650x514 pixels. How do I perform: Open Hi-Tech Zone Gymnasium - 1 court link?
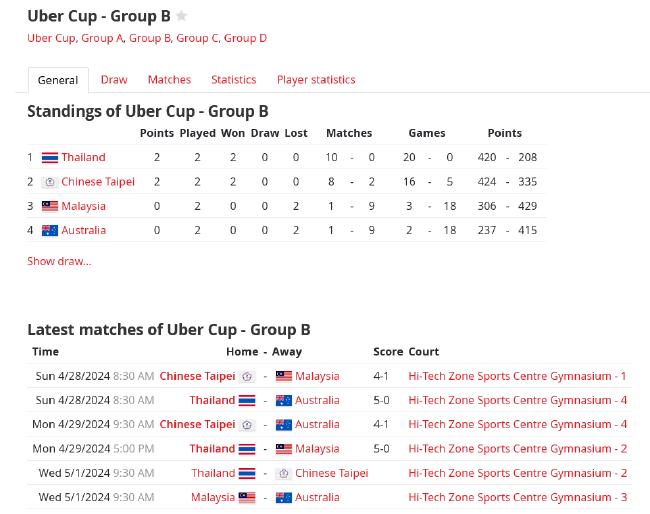pyautogui.click(x=517, y=376)
